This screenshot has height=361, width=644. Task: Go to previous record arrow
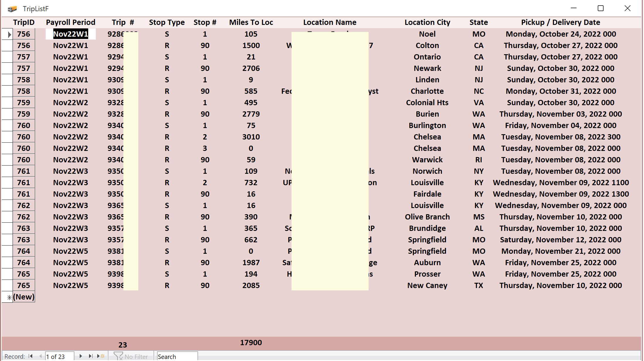40,356
